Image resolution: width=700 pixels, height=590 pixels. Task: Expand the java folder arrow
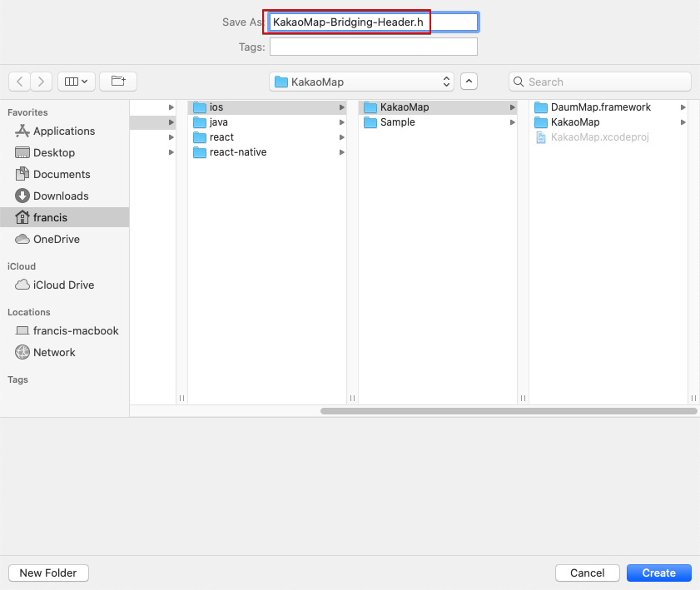[341, 122]
